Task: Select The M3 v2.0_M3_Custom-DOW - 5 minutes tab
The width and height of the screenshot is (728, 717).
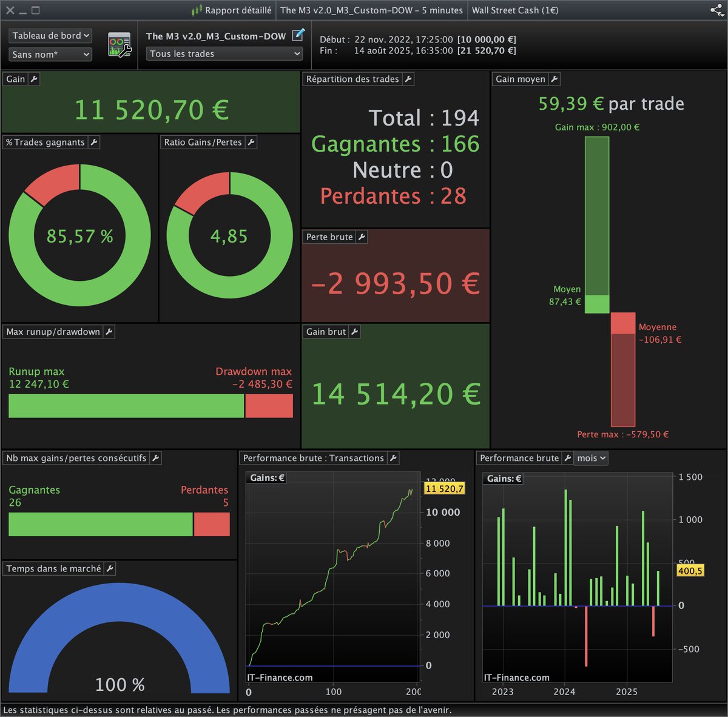Action: click(371, 10)
